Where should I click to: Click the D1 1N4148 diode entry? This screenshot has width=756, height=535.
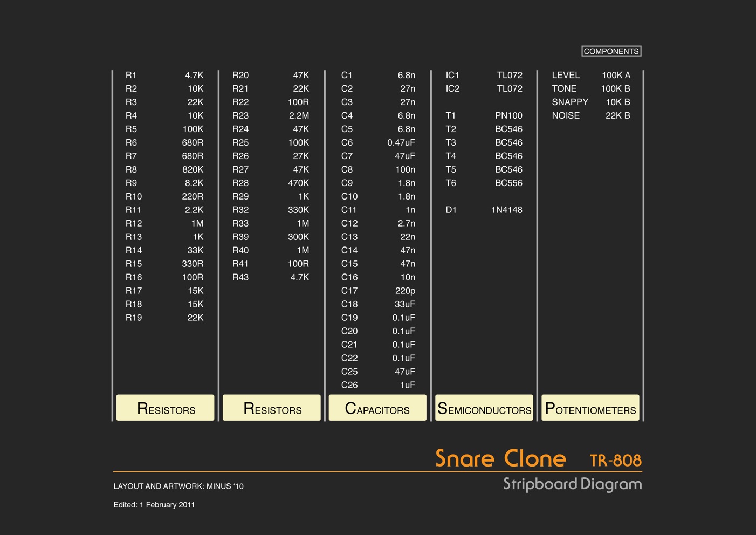click(x=484, y=210)
